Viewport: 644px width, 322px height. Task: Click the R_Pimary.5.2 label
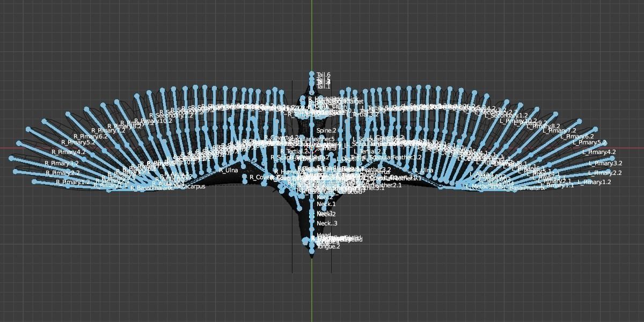pos(78,142)
